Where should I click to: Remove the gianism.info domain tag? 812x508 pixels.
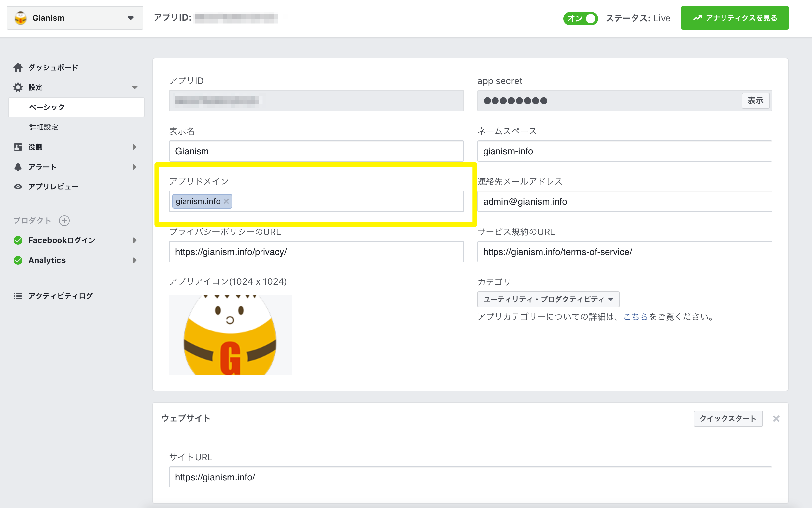point(226,201)
